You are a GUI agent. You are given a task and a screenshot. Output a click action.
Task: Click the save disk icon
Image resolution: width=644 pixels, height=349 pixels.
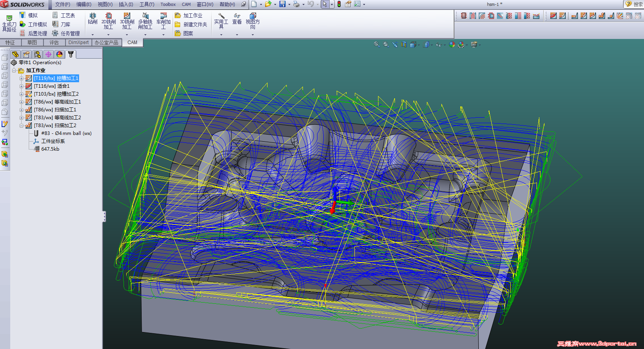pyautogui.click(x=282, y=4)
